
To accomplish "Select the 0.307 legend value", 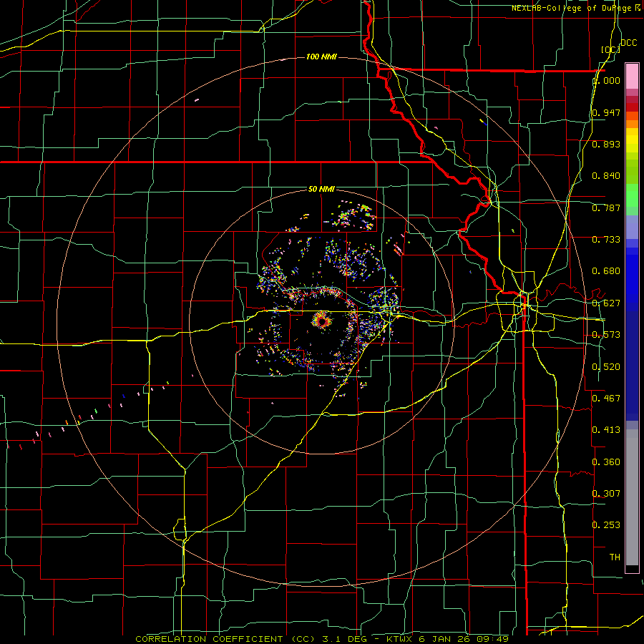I will (606, 493).
